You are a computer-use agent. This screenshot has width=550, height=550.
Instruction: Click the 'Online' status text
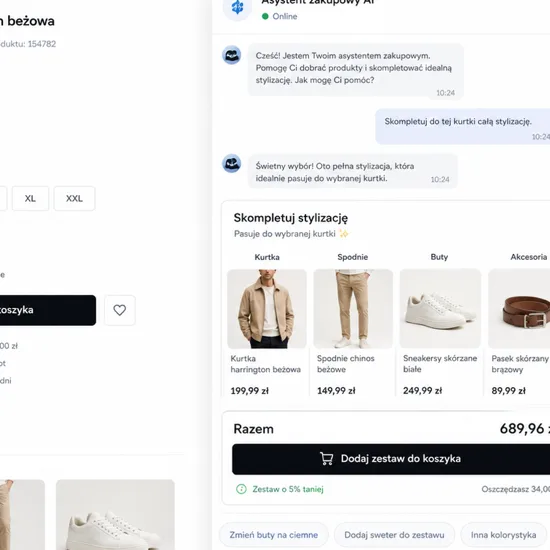coord(285,16)
